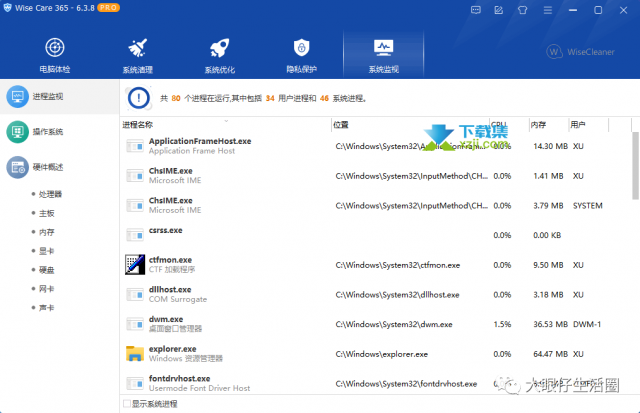Select ApplicationFrameHost.exe process icon
The height and width of the screenshot is (413, 640).
135,146
